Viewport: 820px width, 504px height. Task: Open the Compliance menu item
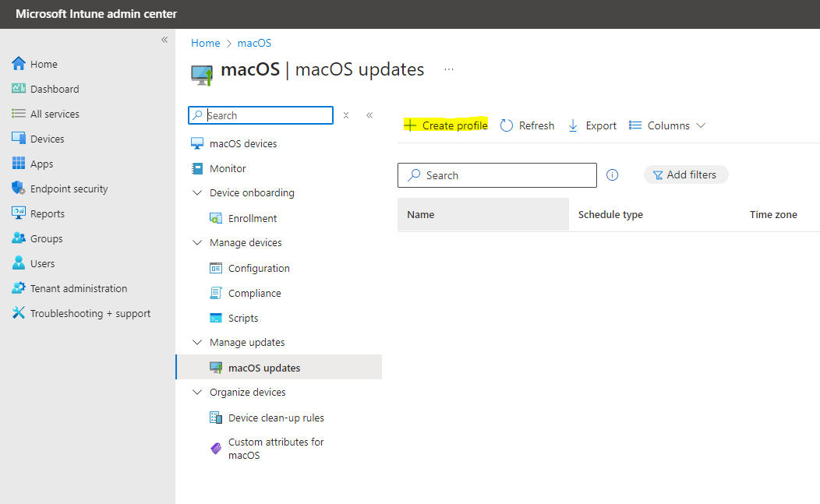pyautogui.click(x=255, y=294)
